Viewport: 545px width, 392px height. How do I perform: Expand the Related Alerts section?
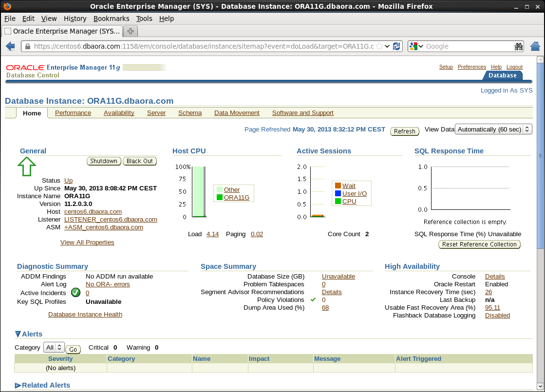(x=18, y=385)
